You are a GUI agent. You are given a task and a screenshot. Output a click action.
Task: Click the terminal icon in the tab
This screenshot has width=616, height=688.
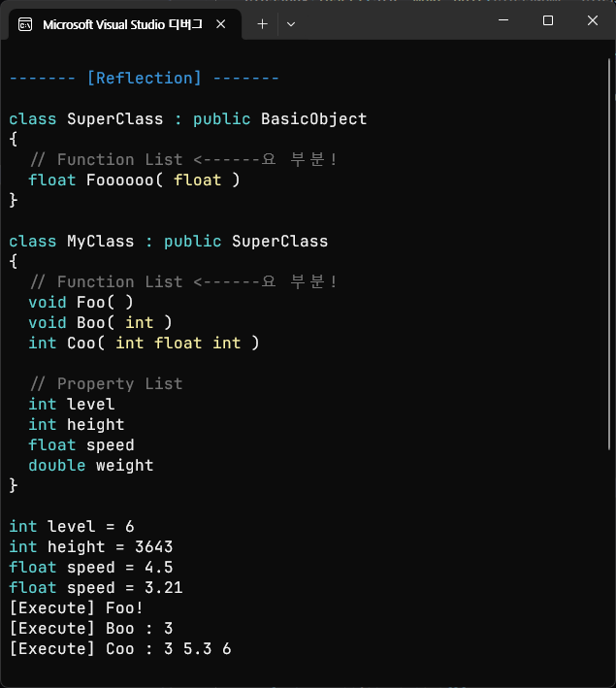[26, 24]
